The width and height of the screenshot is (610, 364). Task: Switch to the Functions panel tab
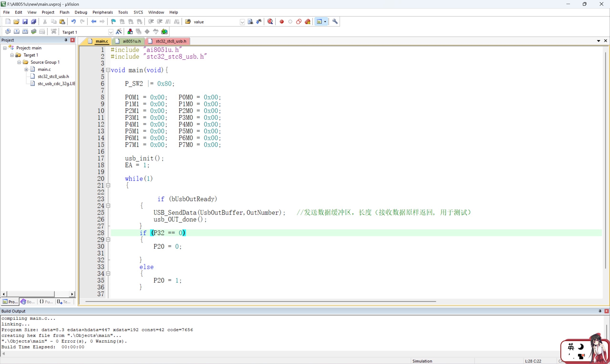click(46, 302)
